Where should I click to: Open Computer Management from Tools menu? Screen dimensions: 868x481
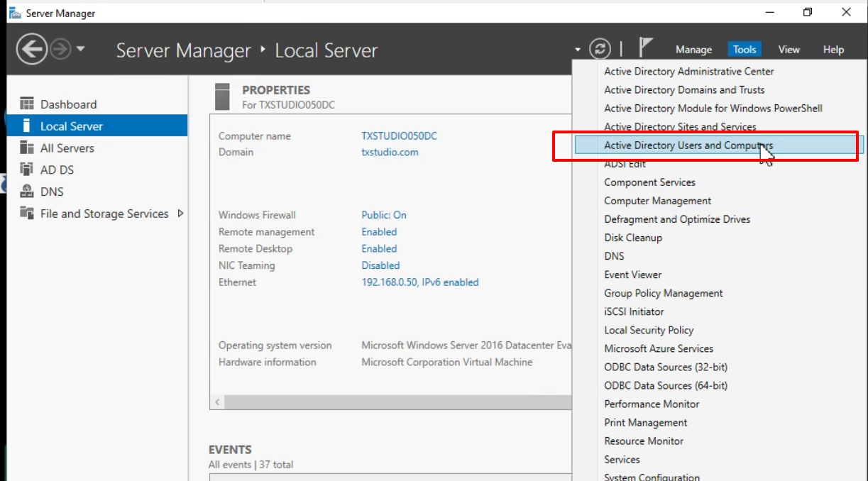657,201
